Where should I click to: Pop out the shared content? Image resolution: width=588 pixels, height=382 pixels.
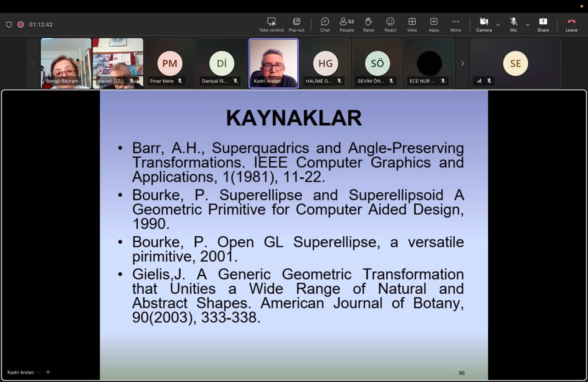click(297, 25)
